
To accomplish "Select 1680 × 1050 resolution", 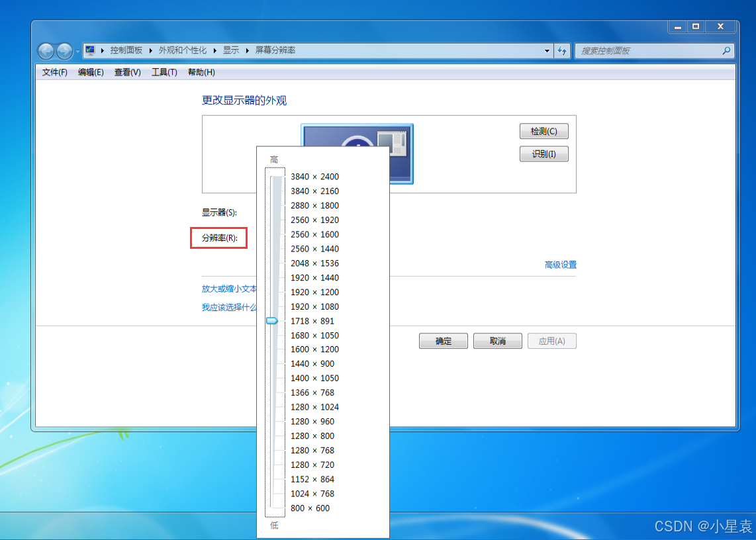I will click(x=314, y=336).
